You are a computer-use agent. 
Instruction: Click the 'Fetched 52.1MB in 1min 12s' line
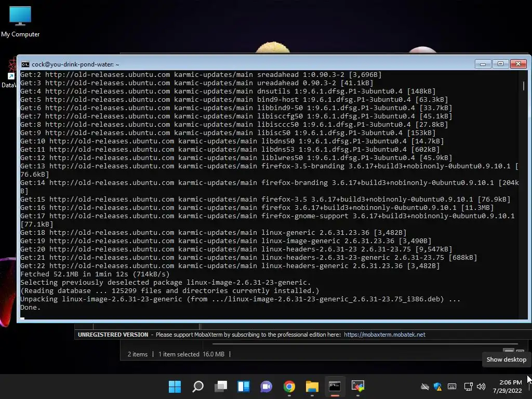[x=95, y=274]
